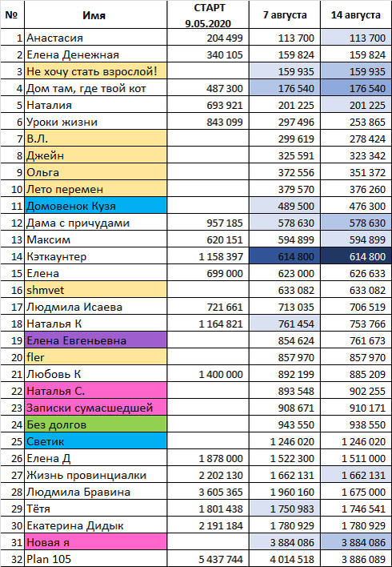Viewport: 392px width, 567px height.
Task: Click the 7 августа value '4 014 518'
Action: tap(285, 559)
